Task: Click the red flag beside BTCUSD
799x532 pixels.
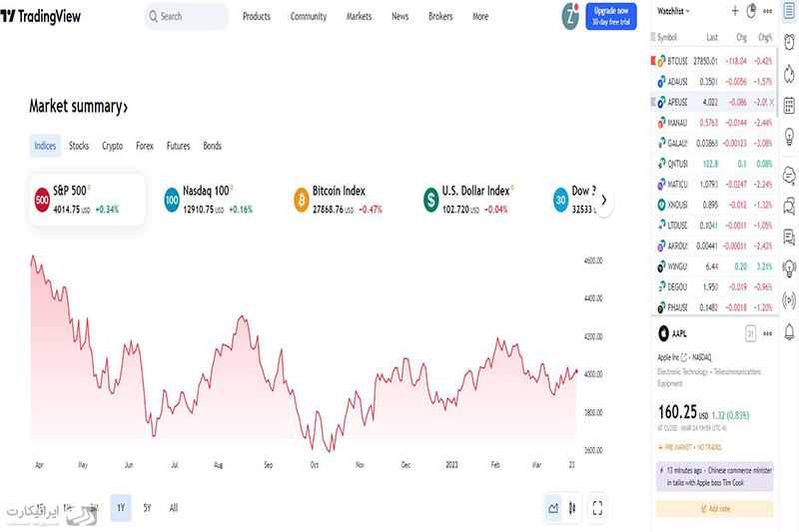Action: point(653,61)
